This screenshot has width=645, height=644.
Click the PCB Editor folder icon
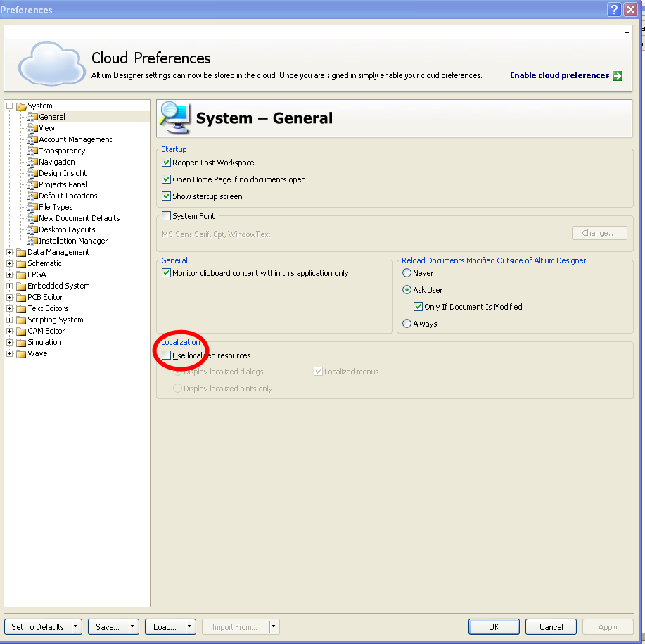coord(21,297)
